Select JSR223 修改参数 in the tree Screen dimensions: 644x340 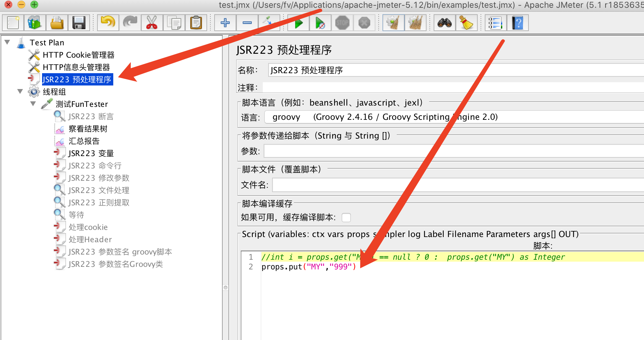coord(99,178)
